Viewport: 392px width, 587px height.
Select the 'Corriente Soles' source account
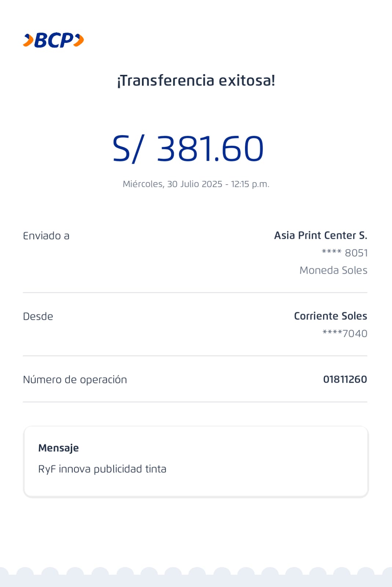tap(330, 316)
